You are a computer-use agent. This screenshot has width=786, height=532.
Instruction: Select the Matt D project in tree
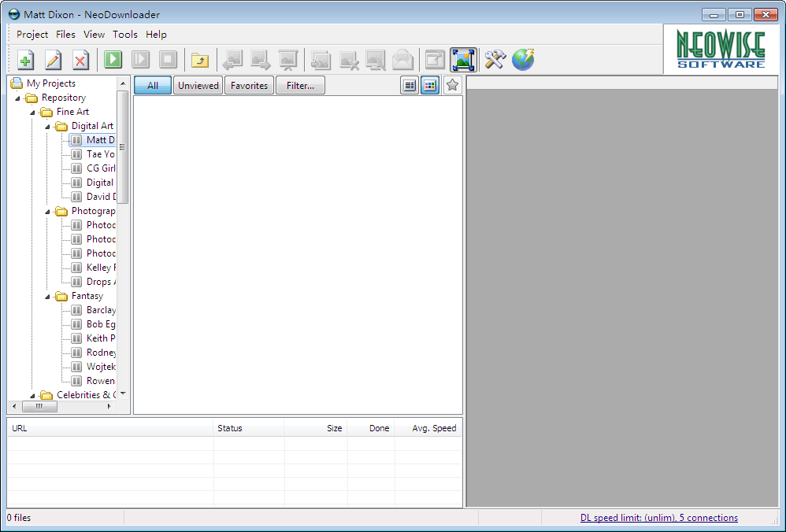[x=100, y=140]
